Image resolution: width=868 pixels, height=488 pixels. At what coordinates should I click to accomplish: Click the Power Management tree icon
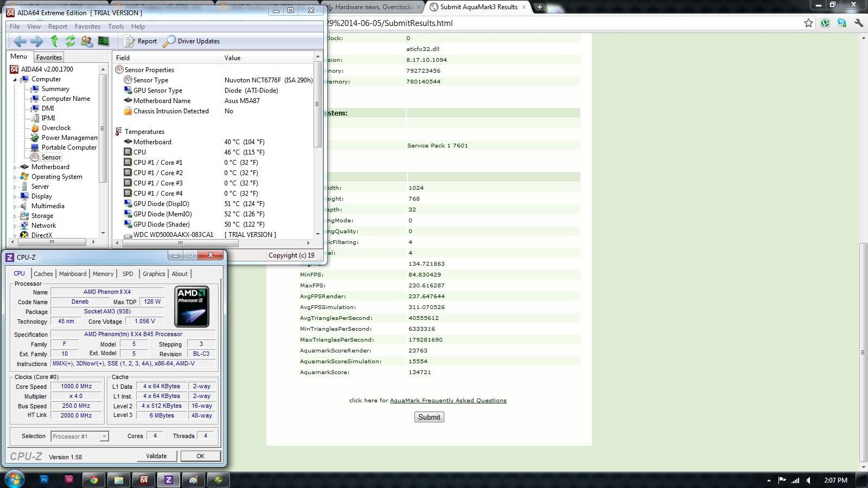pyautogui.click(x=35, y=138)
